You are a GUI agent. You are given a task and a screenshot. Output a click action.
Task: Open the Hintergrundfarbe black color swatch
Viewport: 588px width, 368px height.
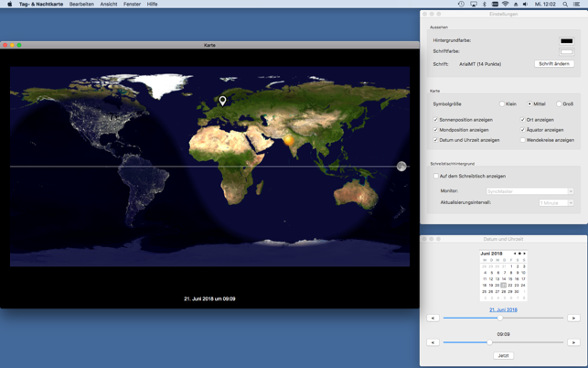(x=566, y=41)
